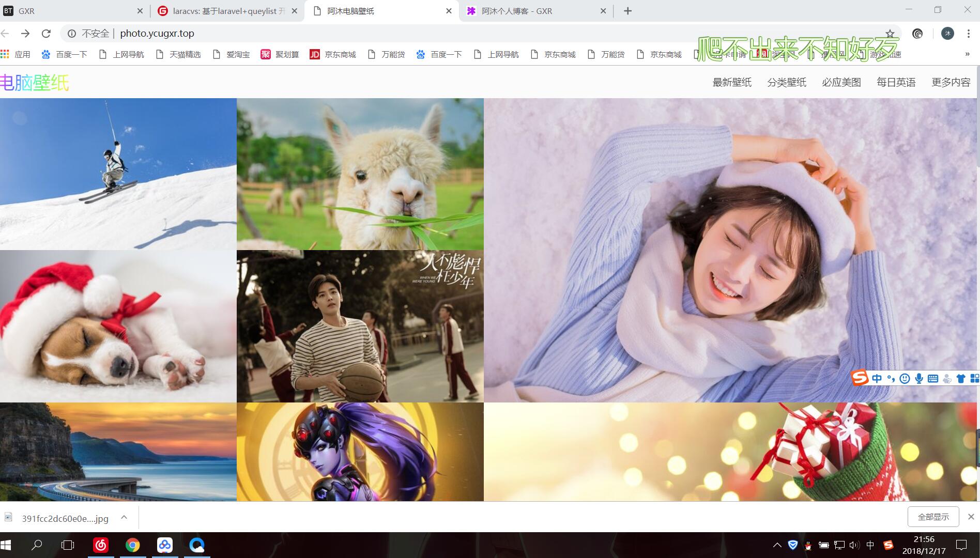
Task: Open the 更多内容 menu item
Action: (951, 82)
